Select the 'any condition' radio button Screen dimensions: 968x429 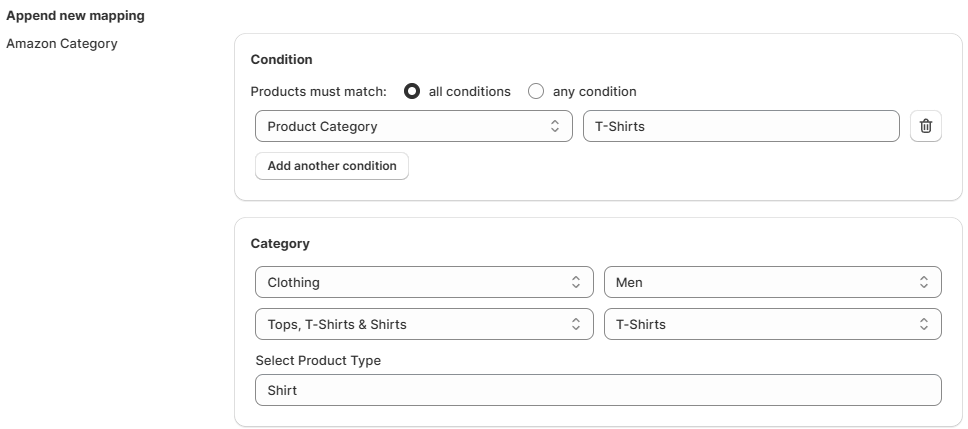coord(536,91)
